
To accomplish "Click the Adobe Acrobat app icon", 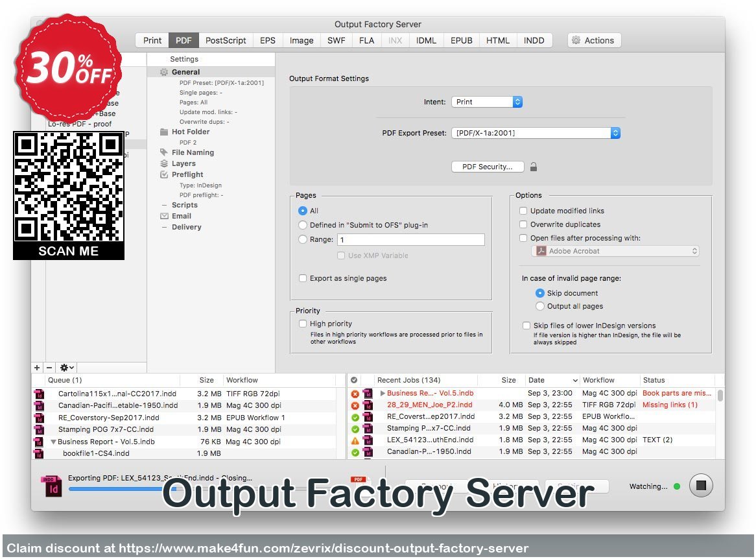I will pyautogui.click(x=541, y=251).
